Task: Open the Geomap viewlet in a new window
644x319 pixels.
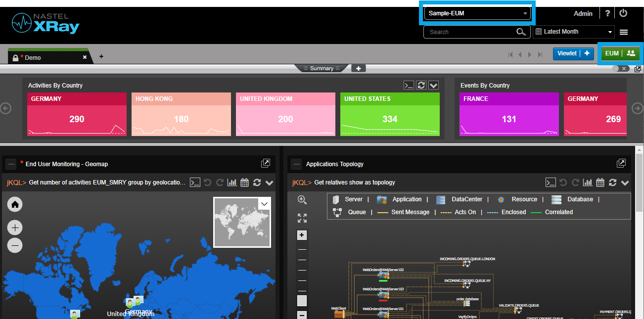Action: point(266,163)
